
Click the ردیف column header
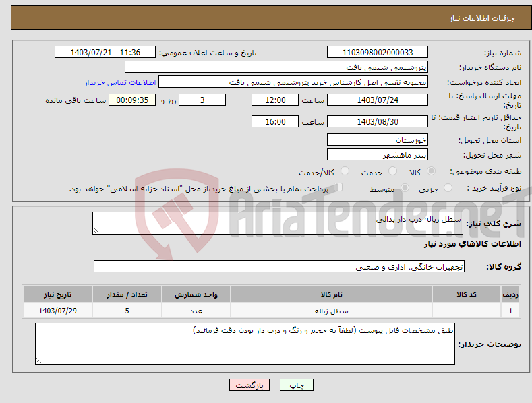tap(510, 294)
